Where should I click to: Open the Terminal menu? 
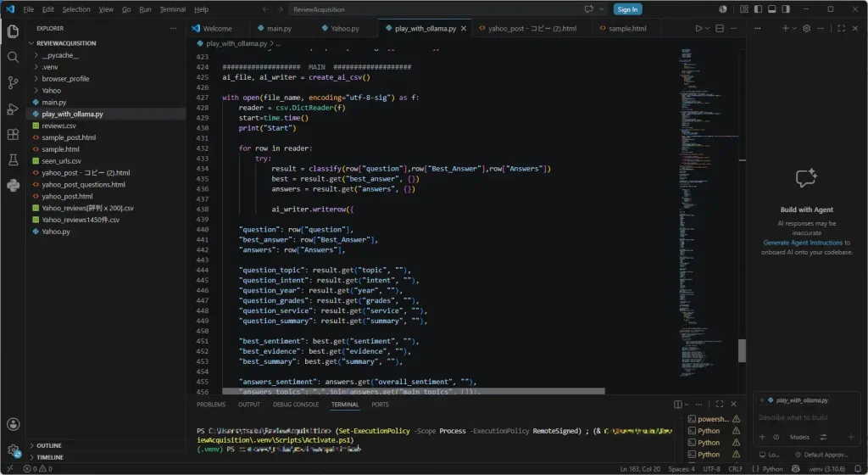173,9
